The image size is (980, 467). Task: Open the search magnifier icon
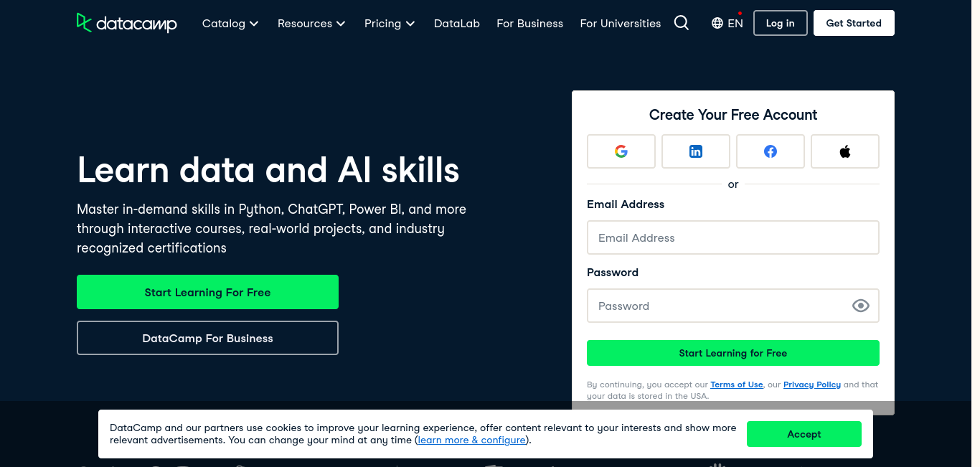click(x=682, y=23)
